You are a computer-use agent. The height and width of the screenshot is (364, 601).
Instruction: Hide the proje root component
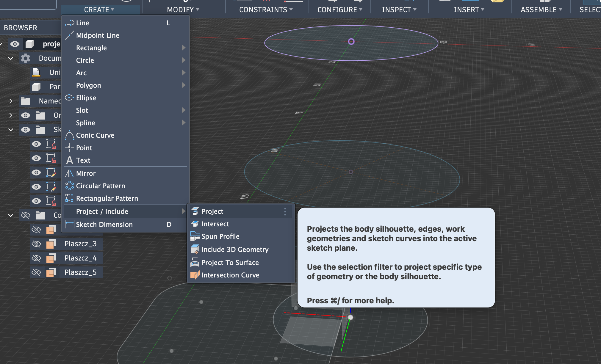pyautogui.click(x=15, y=44)
